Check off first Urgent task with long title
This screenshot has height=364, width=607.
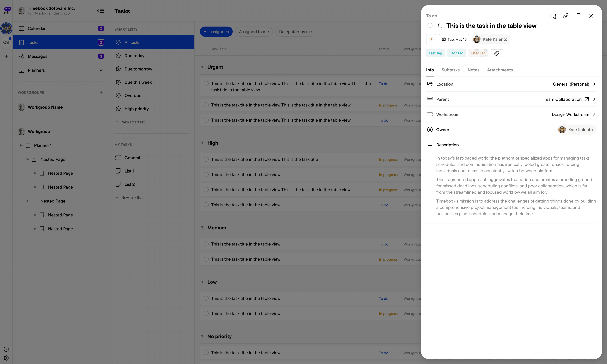pyautogui.click(x=206, y=84)
